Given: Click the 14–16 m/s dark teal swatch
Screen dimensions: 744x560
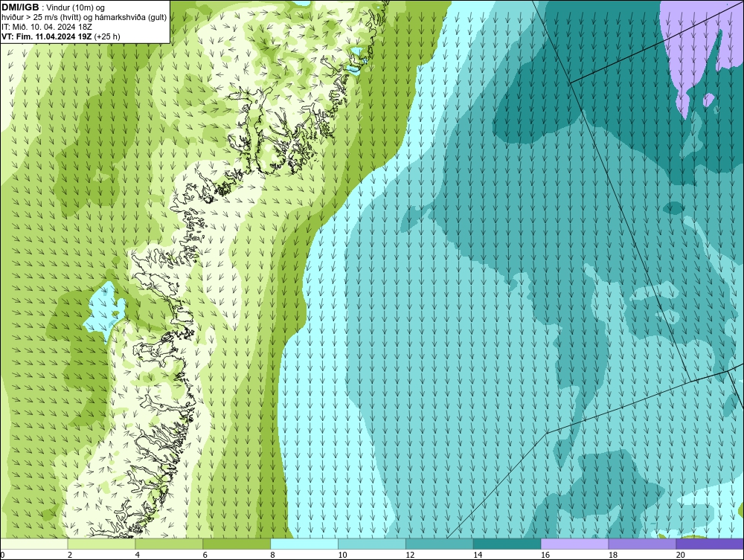Looking at the screenshot, I should [507, 544].
